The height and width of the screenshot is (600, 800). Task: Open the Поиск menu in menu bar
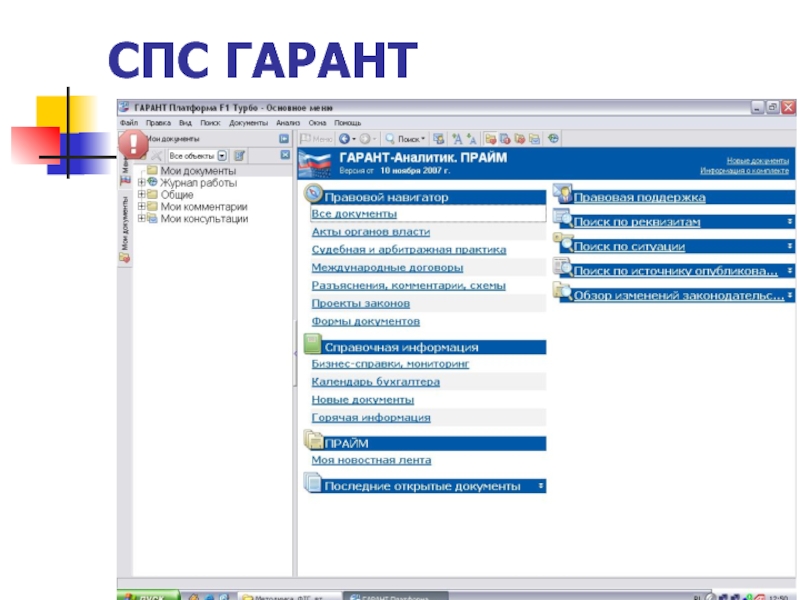210,123
